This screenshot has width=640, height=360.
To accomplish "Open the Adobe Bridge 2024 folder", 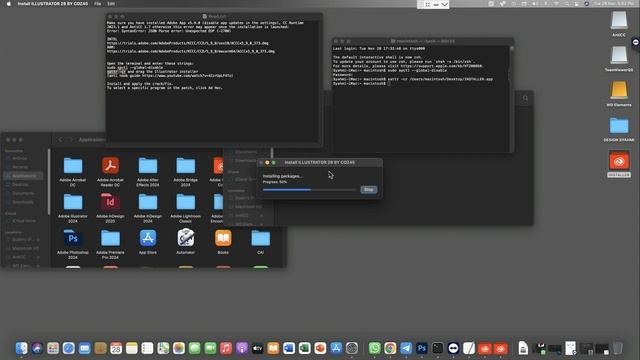I will [x=185, y=172].
